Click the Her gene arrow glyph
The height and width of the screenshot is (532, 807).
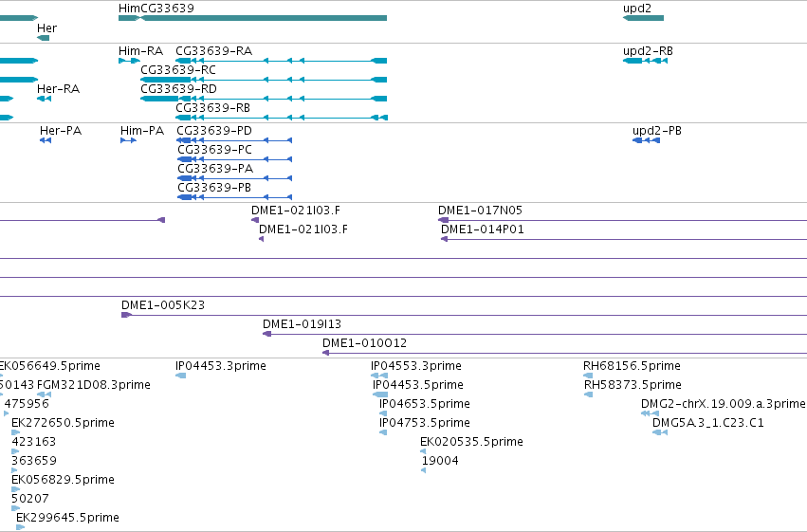(x=44, y=38)
